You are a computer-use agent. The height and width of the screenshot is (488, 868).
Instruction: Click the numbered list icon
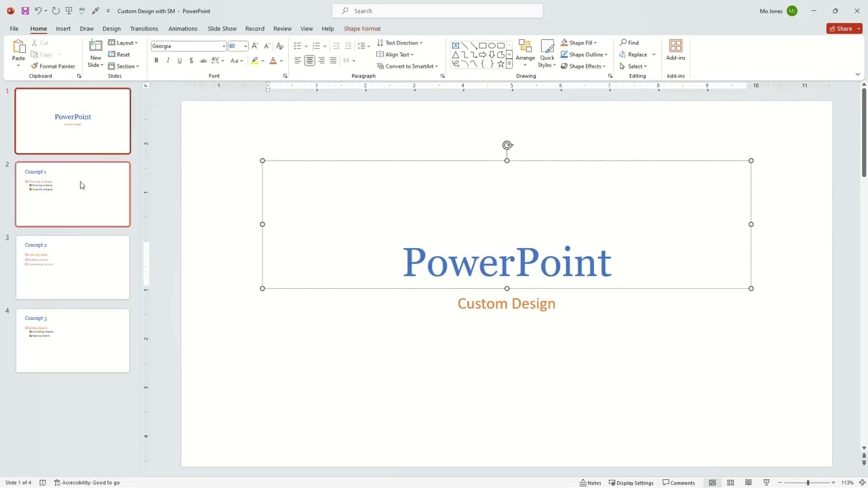click(x=316, y=46)
